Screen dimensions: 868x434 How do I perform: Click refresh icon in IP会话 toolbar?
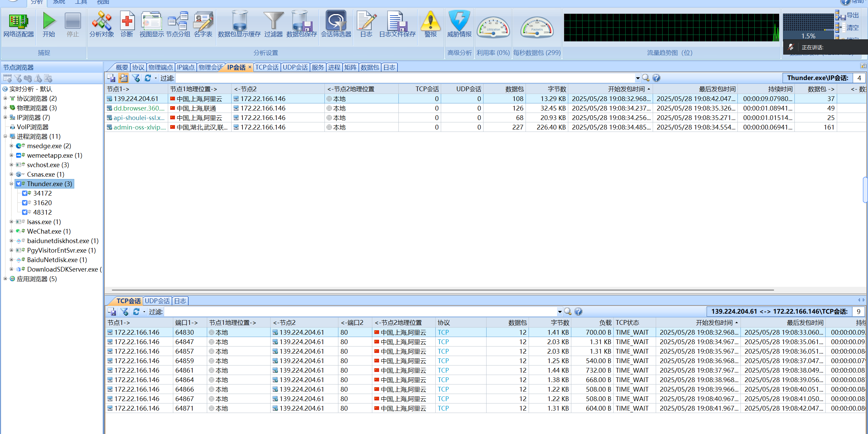(147, 78)
